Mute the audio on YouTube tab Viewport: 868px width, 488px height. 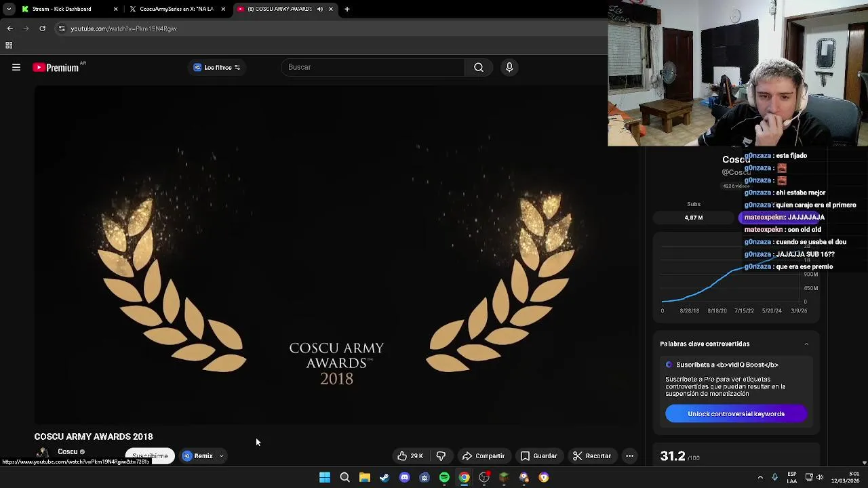(320, 9)
